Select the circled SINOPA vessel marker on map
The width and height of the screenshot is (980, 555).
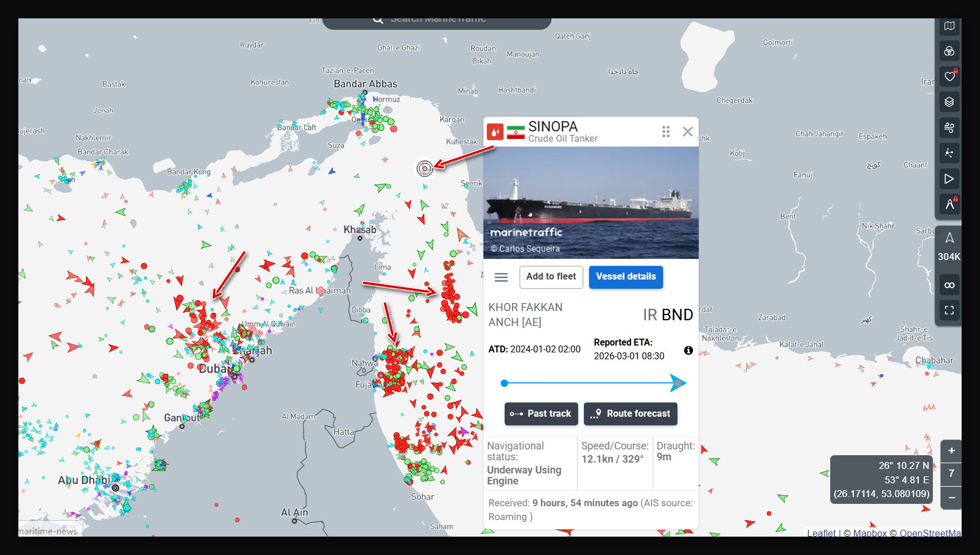coord(424,169)
